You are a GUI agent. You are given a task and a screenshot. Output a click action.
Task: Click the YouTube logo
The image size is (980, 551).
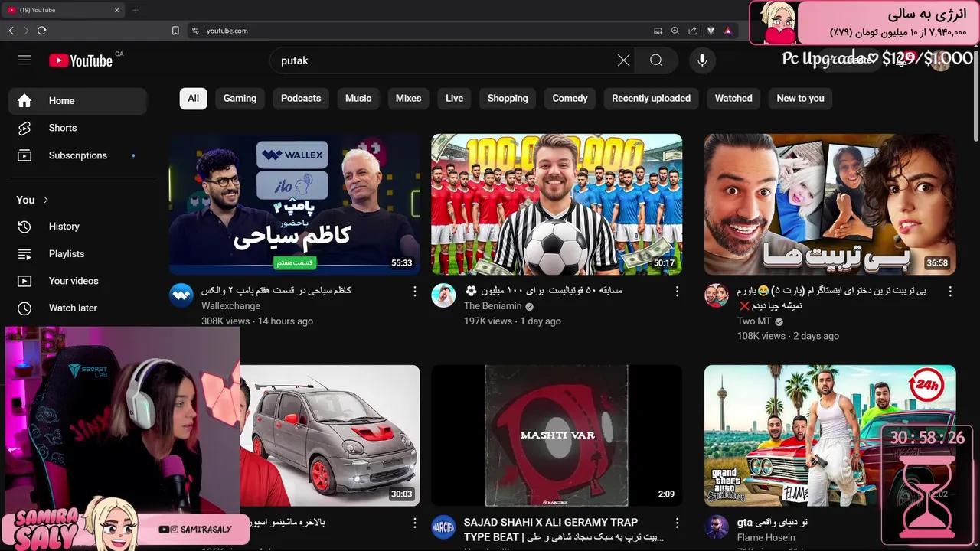coord(80,60)
